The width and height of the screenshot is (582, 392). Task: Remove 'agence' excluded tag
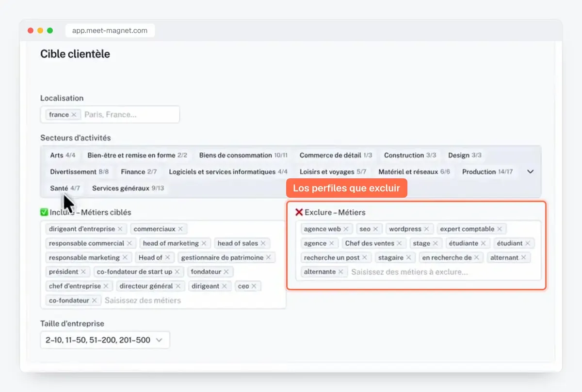pos(332,243)
